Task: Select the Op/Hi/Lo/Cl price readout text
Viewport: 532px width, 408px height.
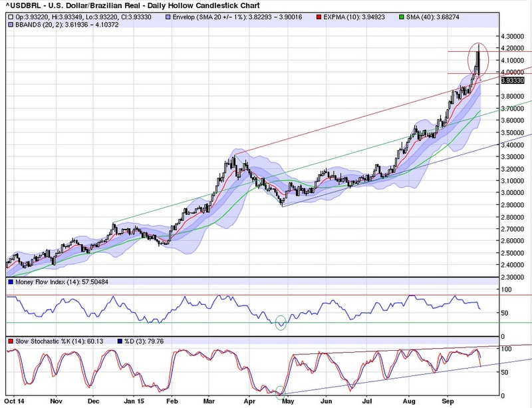Action: [x=84, y=17]
